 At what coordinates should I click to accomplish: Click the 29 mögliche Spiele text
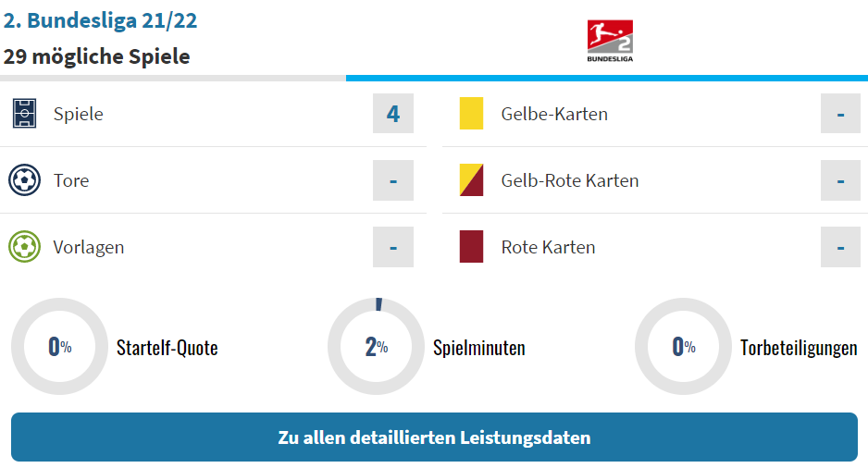coord(96,56)
